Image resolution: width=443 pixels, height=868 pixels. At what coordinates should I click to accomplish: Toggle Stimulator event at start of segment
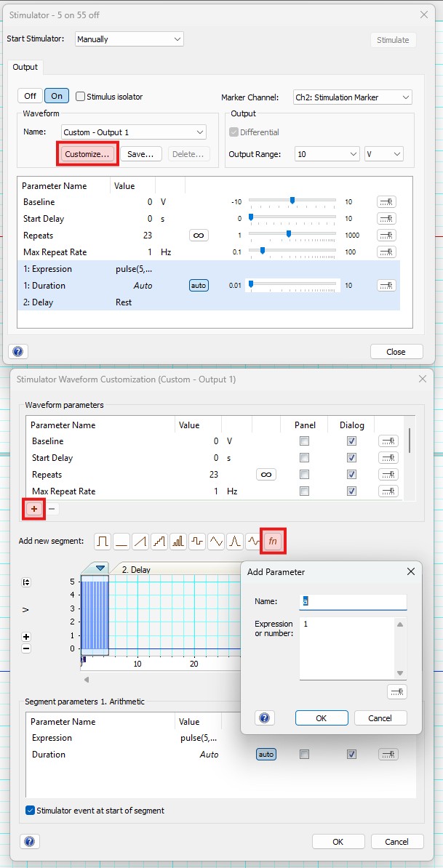click(x=31, y=811)
